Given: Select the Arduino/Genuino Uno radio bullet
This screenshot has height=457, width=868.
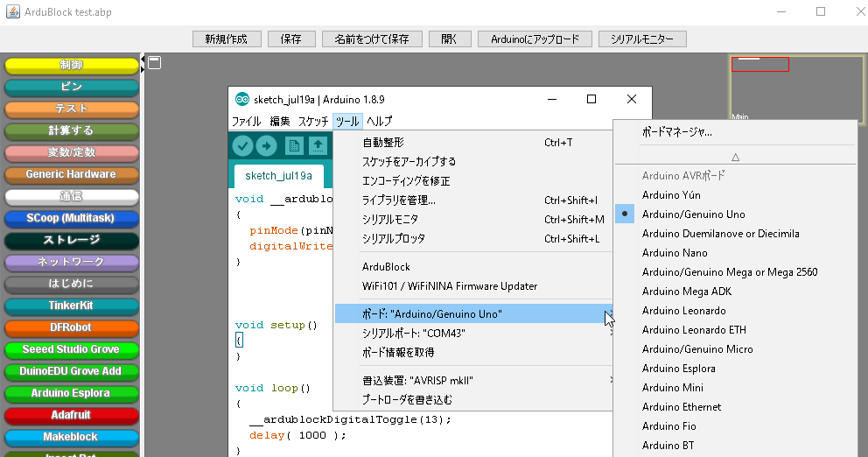Looking at the screenshot, I should [x=625, y=214].
